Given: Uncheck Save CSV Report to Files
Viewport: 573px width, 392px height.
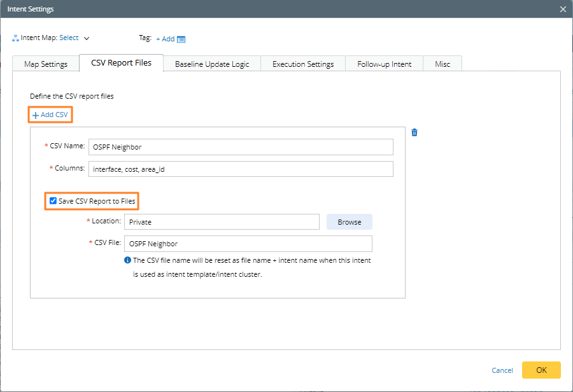Looking at the screenshot, I should tap(53, 201).
